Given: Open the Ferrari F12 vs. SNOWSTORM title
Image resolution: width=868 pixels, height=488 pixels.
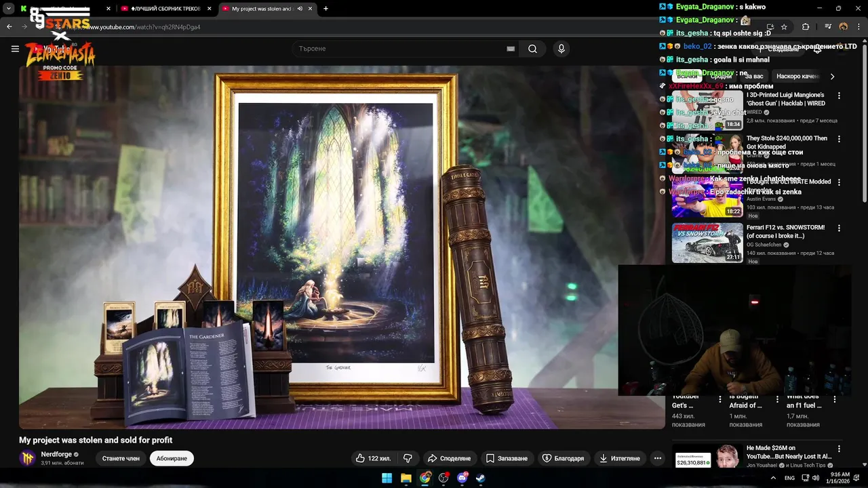Looking at the screenshot, I should tap(785, 232).
